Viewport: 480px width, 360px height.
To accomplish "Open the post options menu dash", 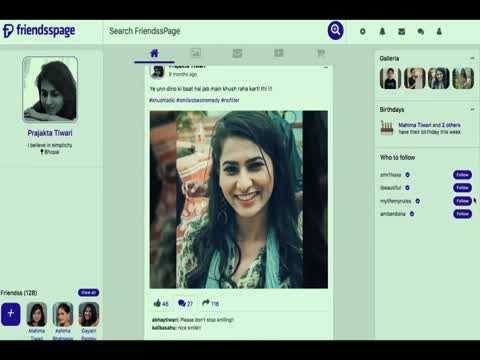I will (x=326, y=68).
